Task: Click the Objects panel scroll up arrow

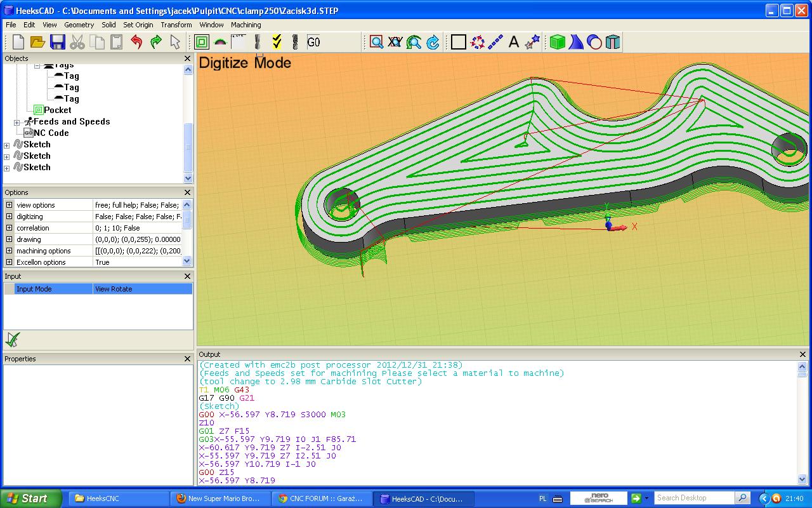Action: pyautogui.click(x=188, y=70)
